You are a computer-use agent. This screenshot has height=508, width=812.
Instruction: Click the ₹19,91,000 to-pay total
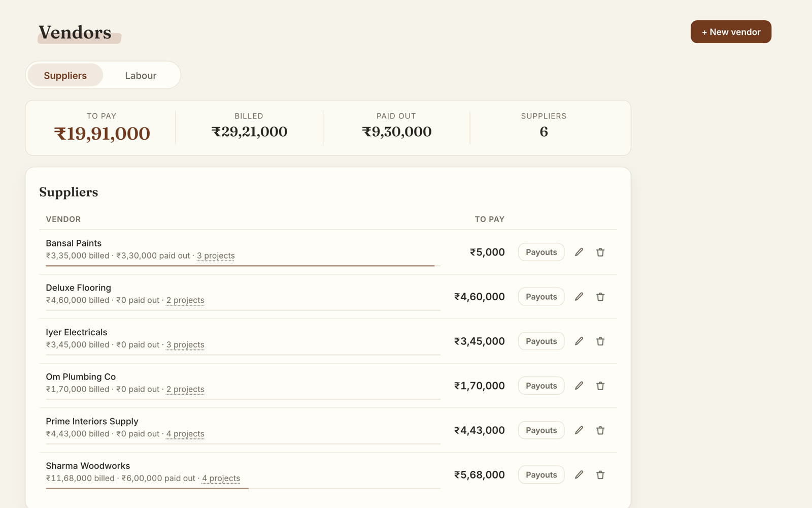pos(102,134)
